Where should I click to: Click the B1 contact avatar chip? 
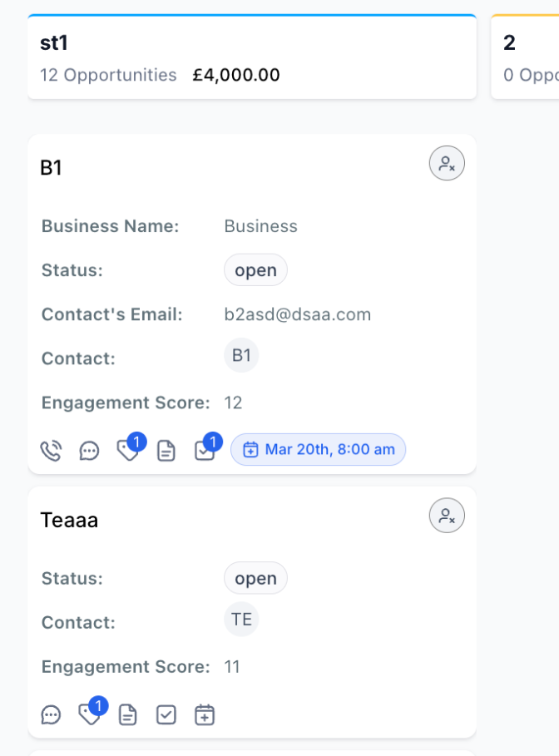click(x=241, y=355)
